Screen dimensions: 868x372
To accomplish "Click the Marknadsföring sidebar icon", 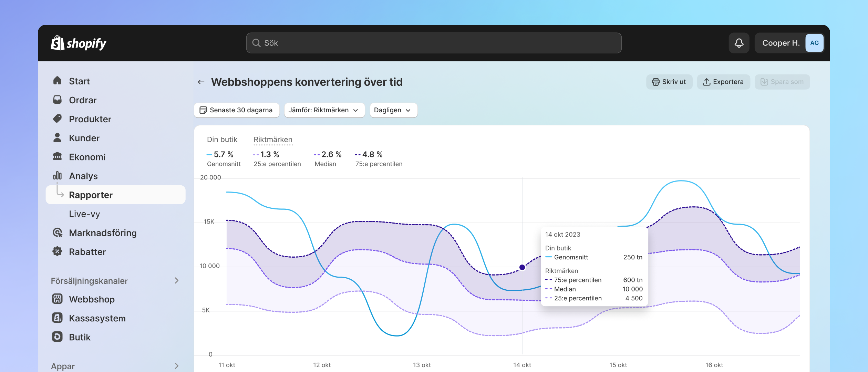I will (x=58, y=232).
